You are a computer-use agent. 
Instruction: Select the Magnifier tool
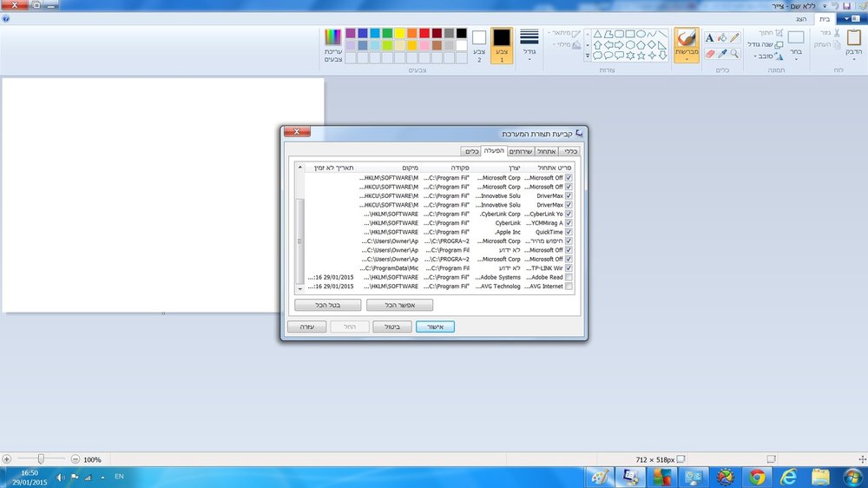coord(734,54)
